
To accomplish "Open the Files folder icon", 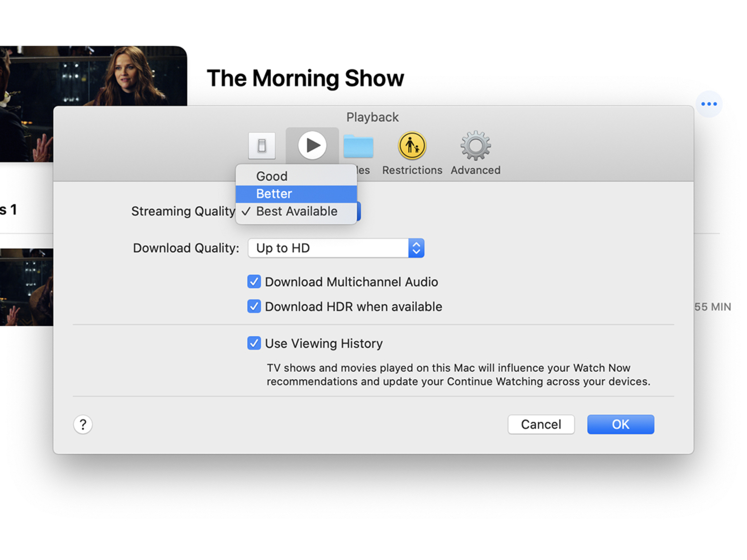I will tap(358, 147).
